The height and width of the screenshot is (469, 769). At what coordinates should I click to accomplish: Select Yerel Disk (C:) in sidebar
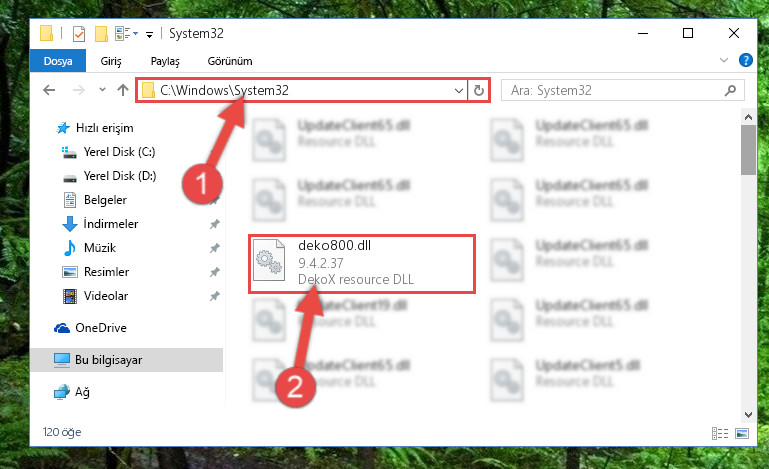point(109,152)
